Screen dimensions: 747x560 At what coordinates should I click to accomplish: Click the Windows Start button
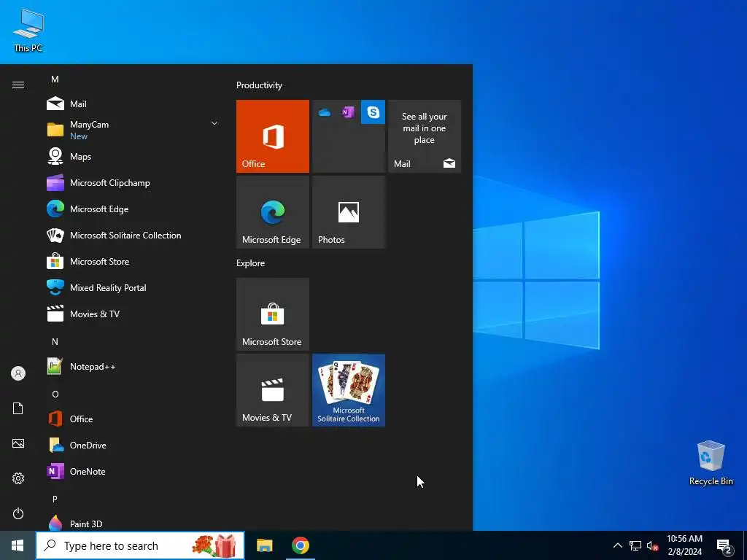point(18,545)
